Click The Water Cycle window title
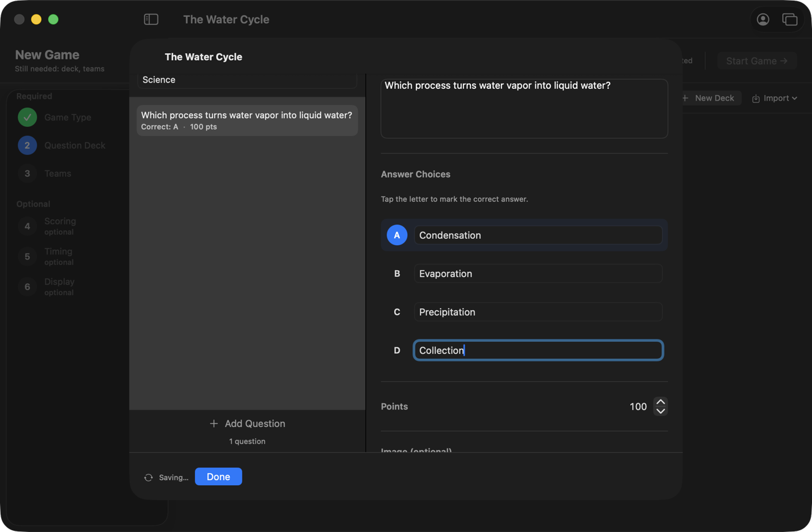The height and width of the screenshot is (532, 812). pyautogui.click(x=226, y=19)
